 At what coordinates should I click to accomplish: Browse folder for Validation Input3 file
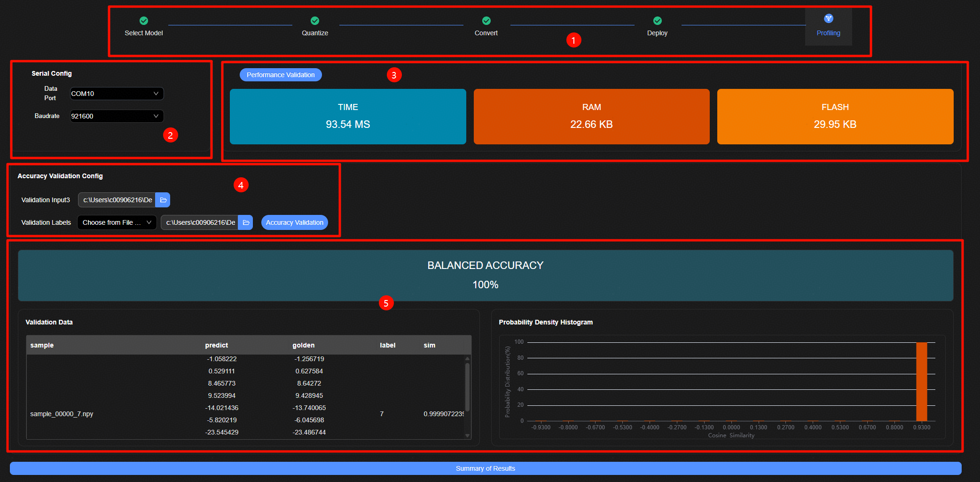point(163,200)
